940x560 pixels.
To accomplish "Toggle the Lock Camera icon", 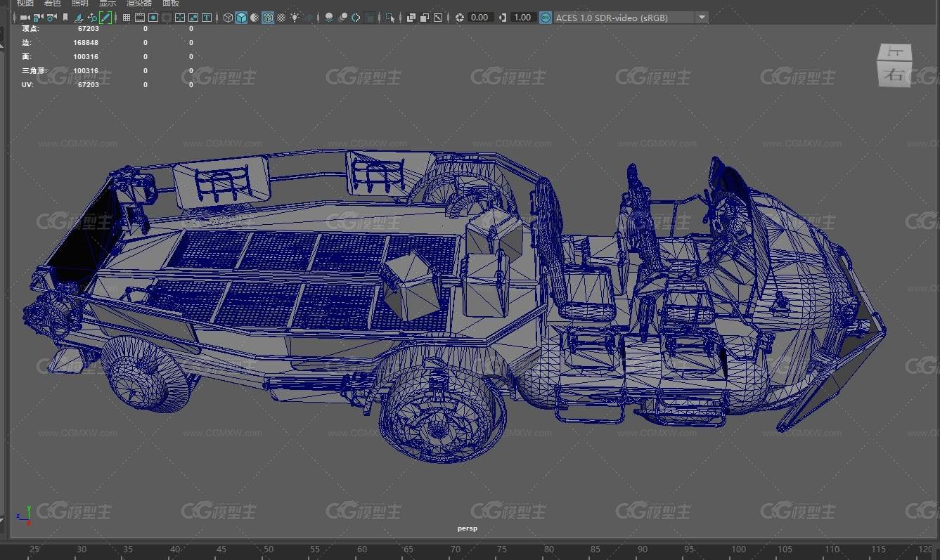I will [39, 18].
